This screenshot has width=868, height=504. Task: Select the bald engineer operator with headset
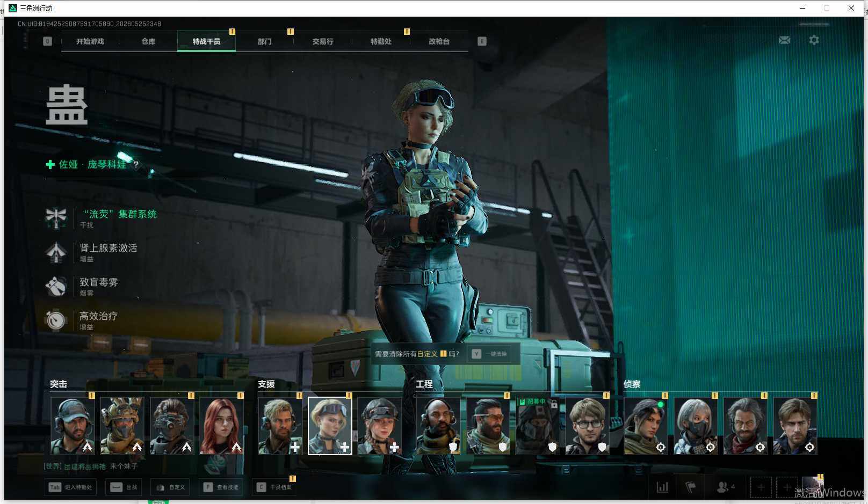click(438, 426)
